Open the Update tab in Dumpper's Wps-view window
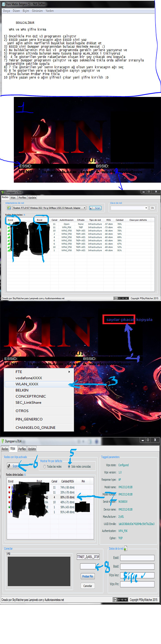Screen dimensions: 161x644 tap(32, 449)
